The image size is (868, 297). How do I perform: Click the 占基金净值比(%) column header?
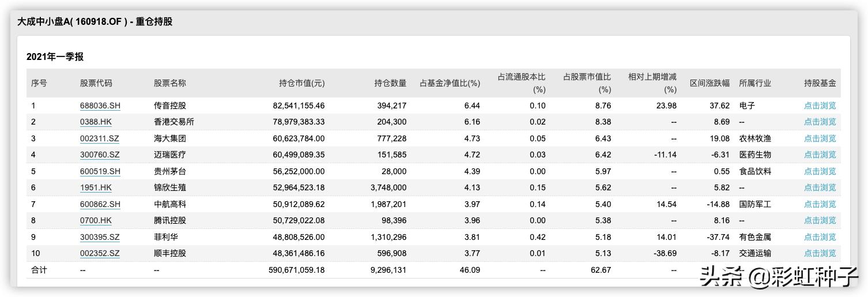450,83
